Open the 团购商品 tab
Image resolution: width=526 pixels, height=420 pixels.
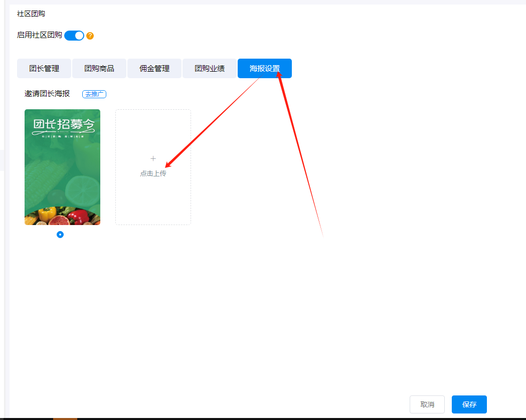[x=99, y=68]
